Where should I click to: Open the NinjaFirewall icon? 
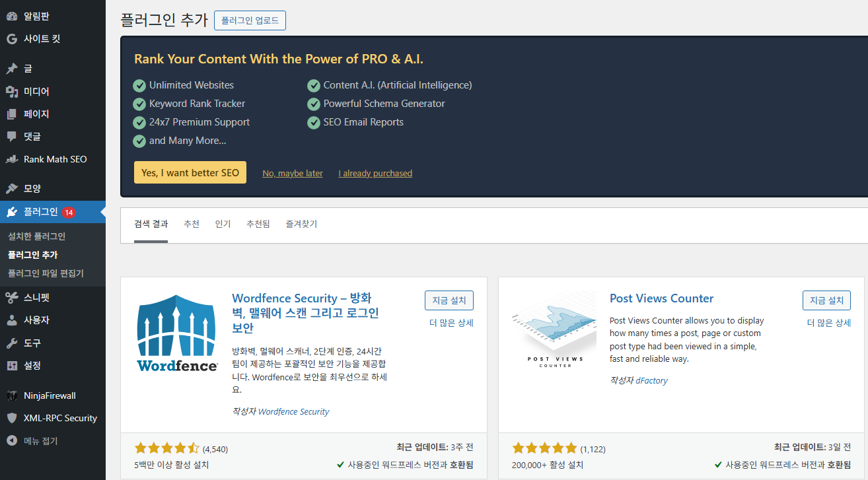(x=11, y=395)
